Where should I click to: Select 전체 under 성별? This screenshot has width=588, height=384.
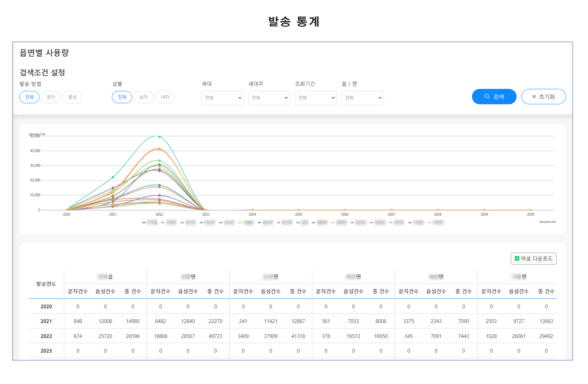pos(122,97)
